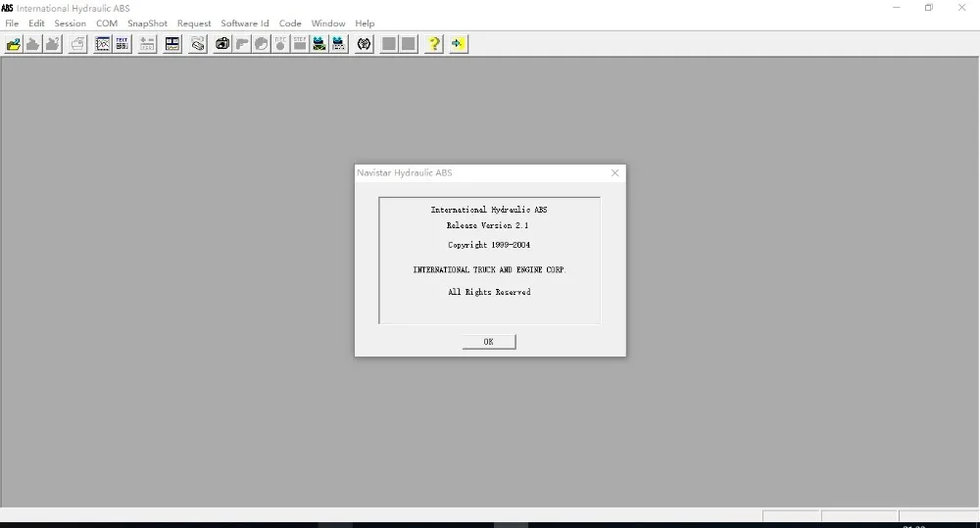This screenshot has width=980, height=528.
Task: Open the Help menu
Action: click(365, 24)
